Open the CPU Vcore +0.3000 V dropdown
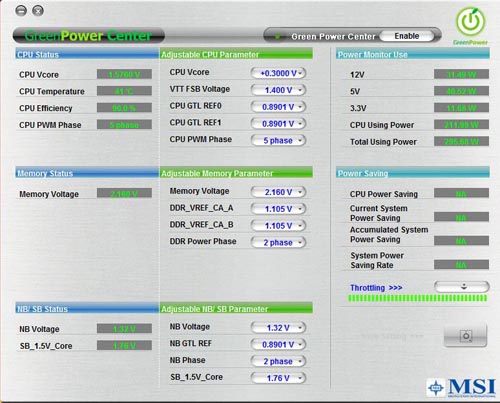The height and width of the screenshot is (403, 500). click(x=278, y=73)
